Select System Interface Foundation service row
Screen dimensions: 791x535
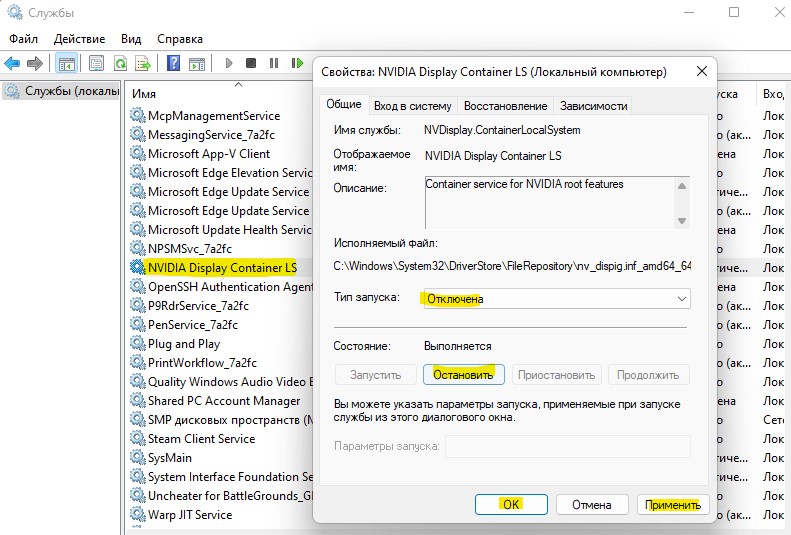(220, 477)
